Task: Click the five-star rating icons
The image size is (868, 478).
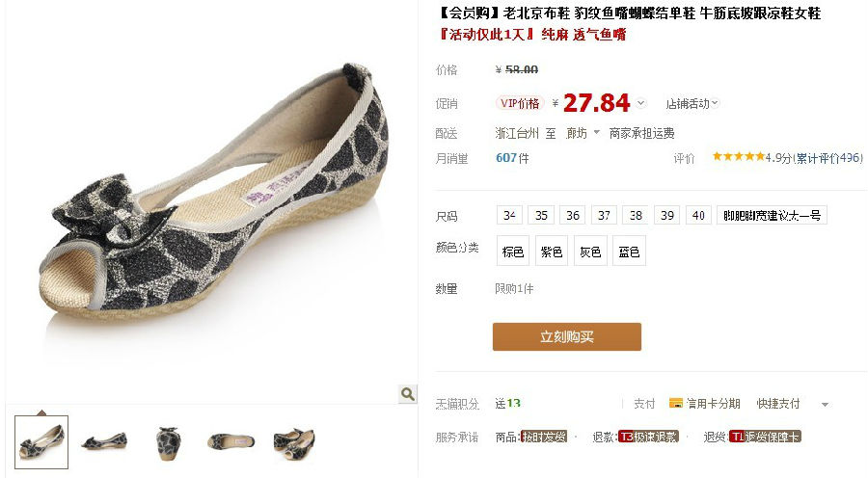Action: 739,157
